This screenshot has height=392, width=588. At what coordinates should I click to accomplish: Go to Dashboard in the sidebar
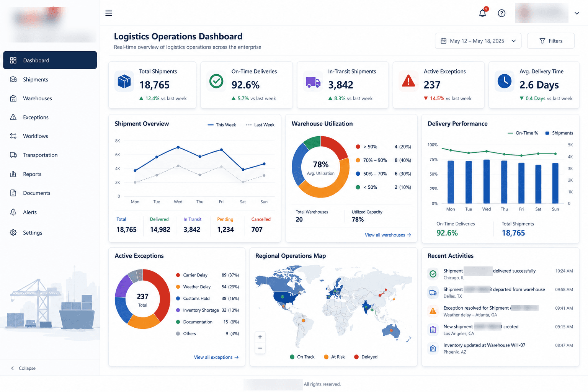point(50,60)
